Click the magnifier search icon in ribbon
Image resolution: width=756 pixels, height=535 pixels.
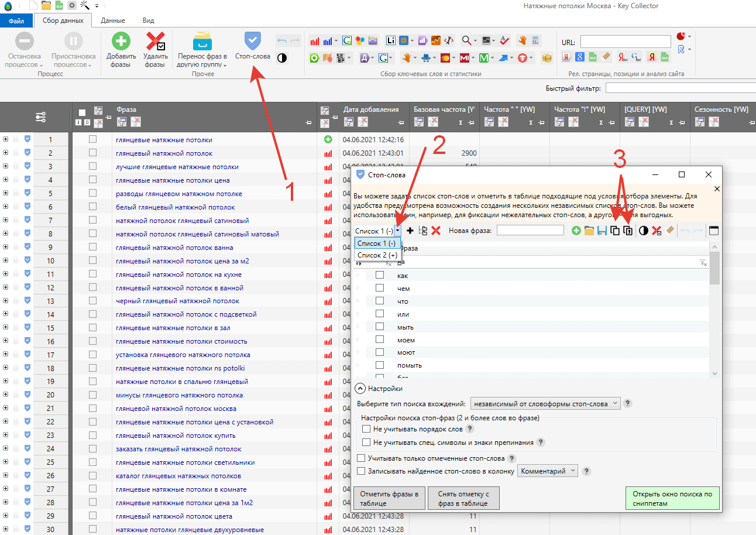[466, 41]
